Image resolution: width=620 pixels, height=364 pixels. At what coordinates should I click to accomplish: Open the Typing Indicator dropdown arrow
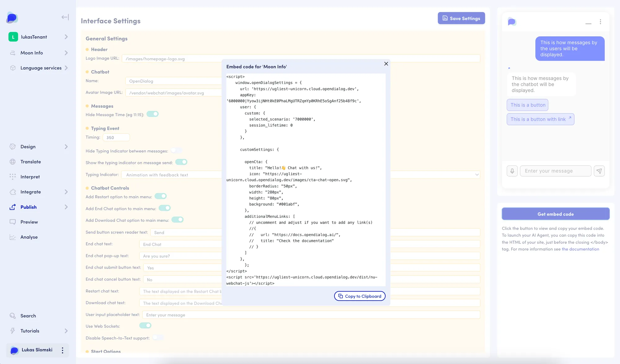pyautogui.click(x=477, y=175)
